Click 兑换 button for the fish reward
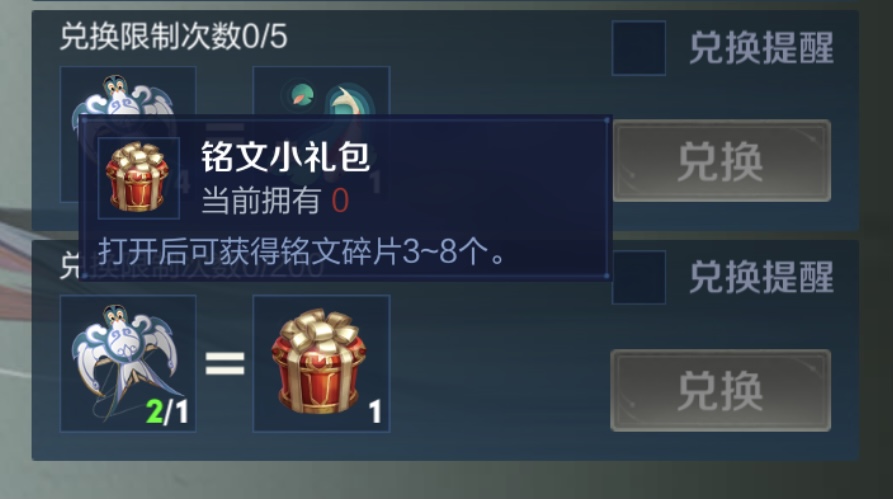 (721, 161)
